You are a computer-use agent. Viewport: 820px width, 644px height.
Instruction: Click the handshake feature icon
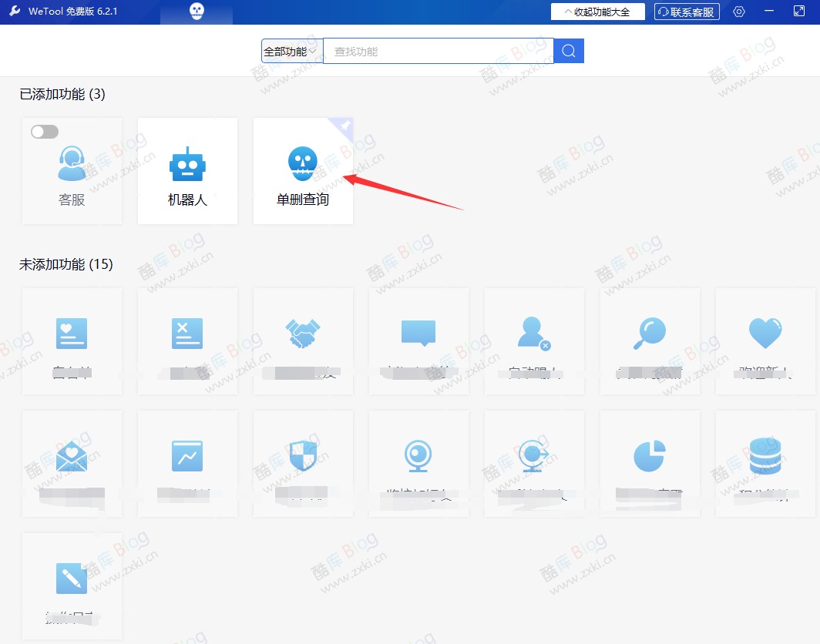tap(303, 333)
